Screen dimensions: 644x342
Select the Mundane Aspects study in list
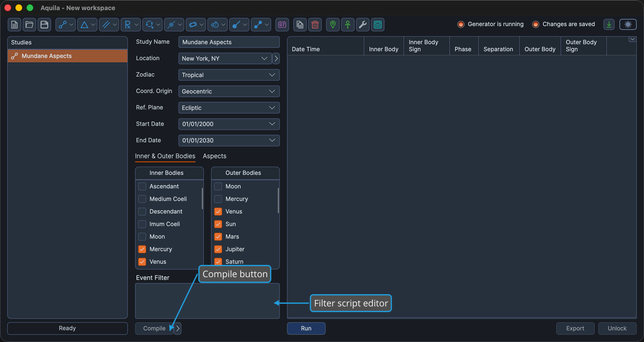coord(68,56)
